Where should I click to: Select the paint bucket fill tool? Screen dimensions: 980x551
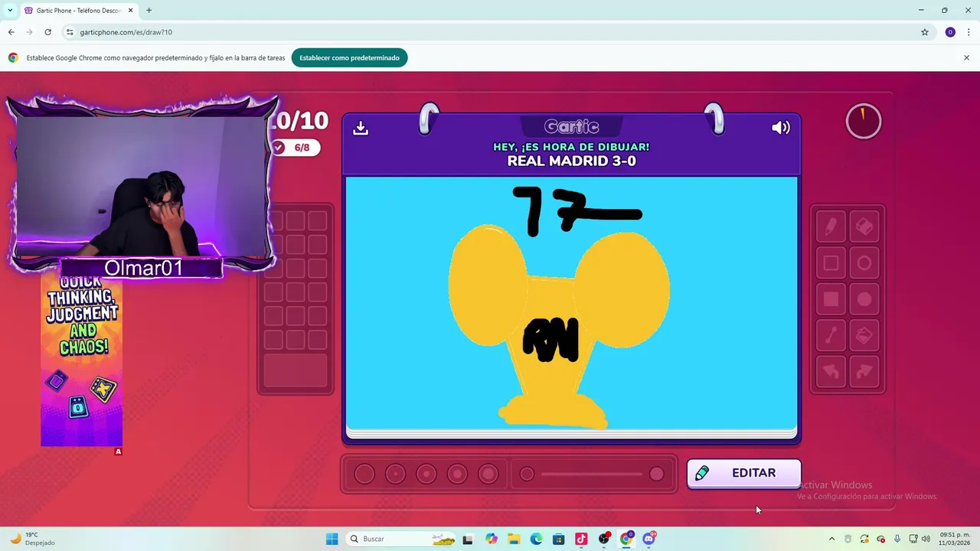tap(864, 335)
